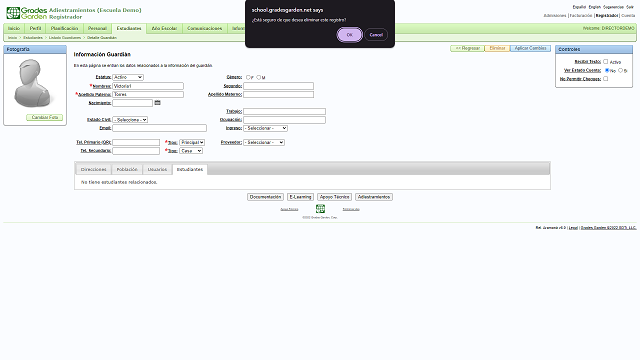Tick the Recibir Texto Activo checkbox
This screenshot has height=360, width=640.
(605, 61)
